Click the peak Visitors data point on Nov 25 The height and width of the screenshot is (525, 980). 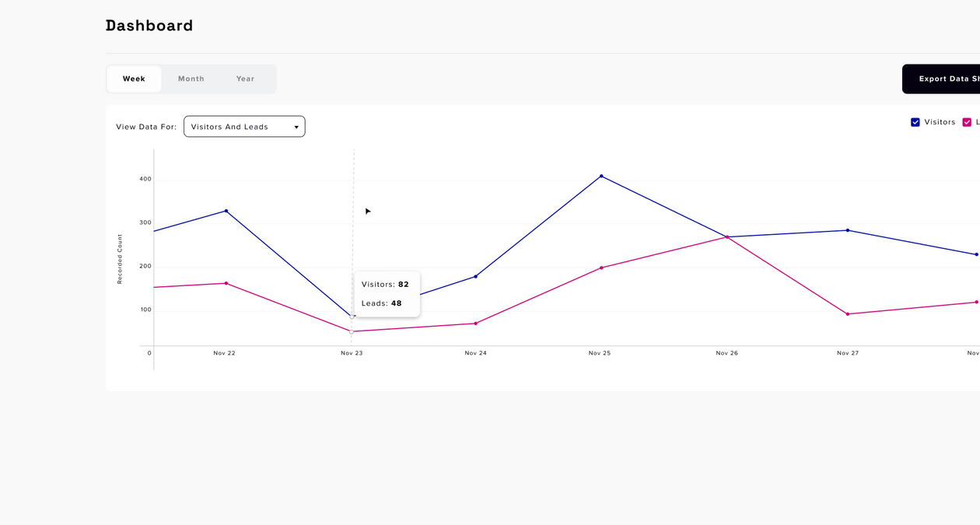pos(600,177)
